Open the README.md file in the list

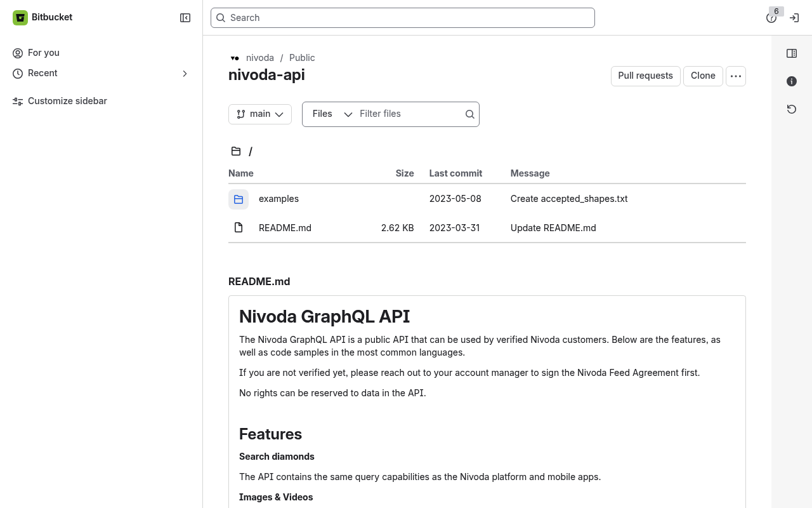coord(285,228)
